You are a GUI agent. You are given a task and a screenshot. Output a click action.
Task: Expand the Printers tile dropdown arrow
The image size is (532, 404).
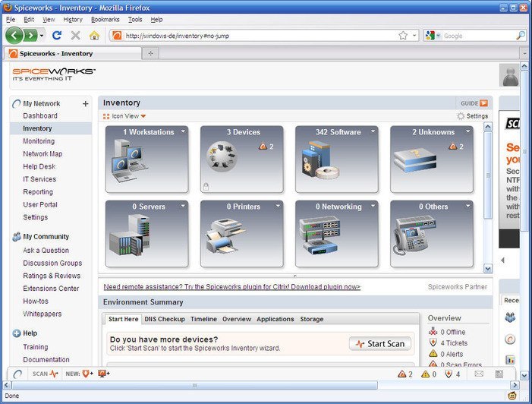[x=279, y=206]
